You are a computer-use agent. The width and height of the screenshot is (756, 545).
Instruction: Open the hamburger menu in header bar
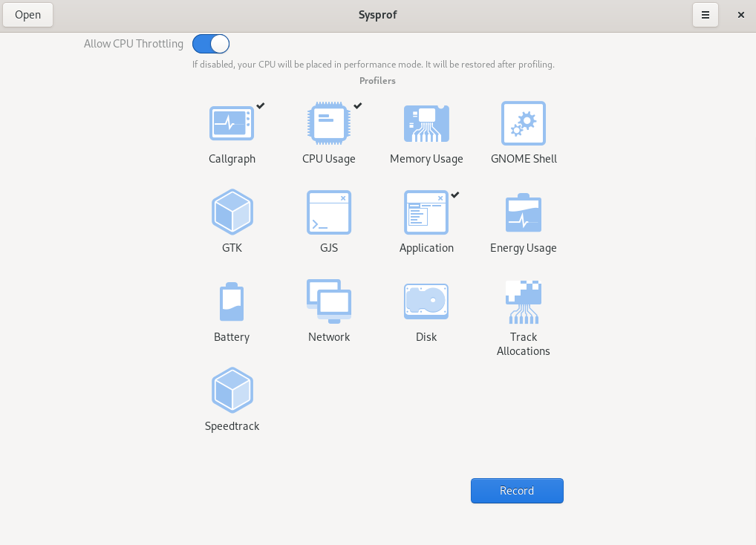(706, 15)
